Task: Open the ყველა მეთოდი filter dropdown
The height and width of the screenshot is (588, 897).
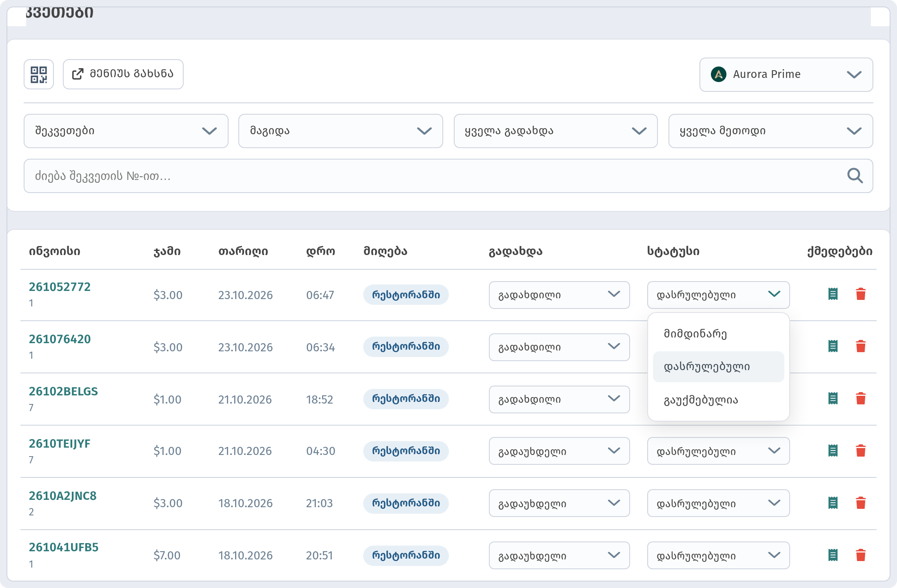Action: click(770, 131)
